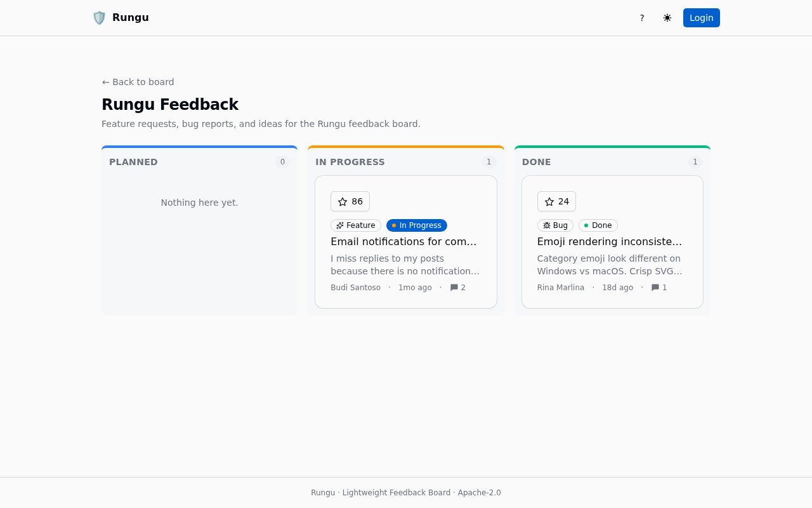Click the Done status badge
This screenshot has width=812, height=508.
point(598,225)
